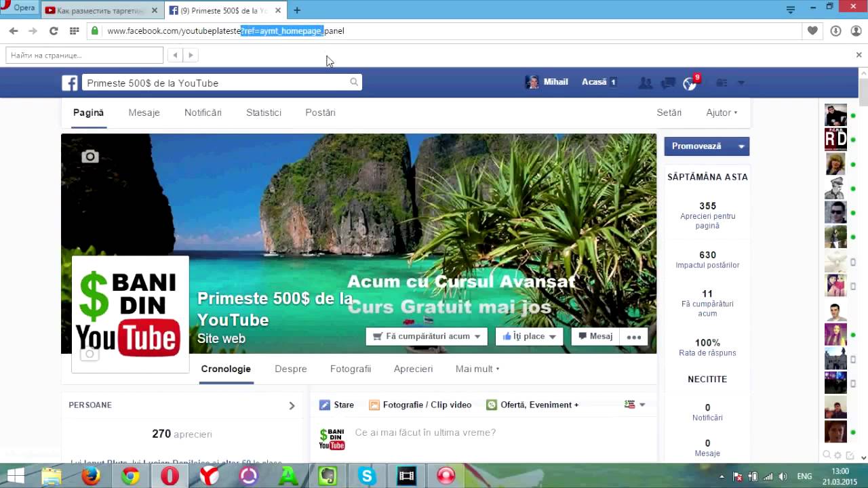This screenshot has height=488, width=868.
Task: Click the BANI DIN YouTube profile picture
Action: click(130, 314)
